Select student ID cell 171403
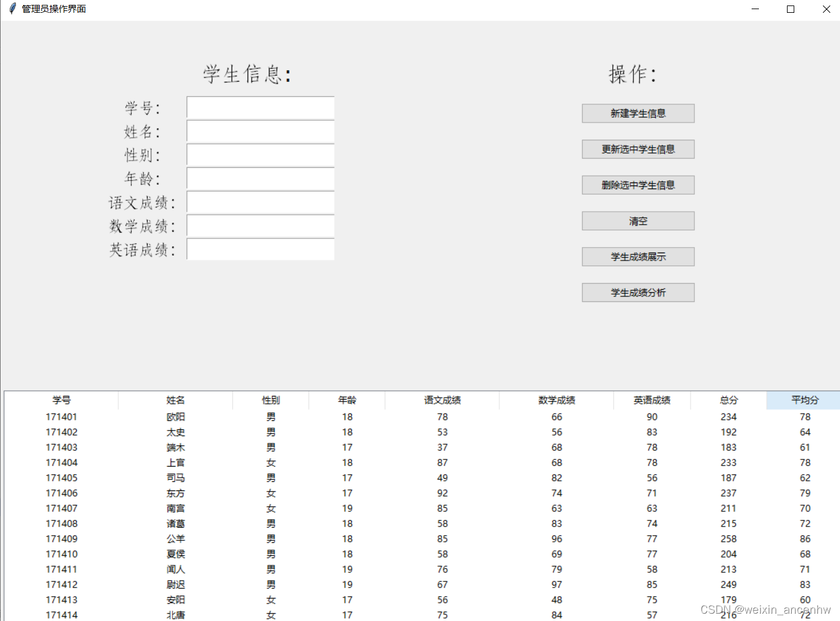The width and height of the screenshot is (840, 621). [62, 448]
